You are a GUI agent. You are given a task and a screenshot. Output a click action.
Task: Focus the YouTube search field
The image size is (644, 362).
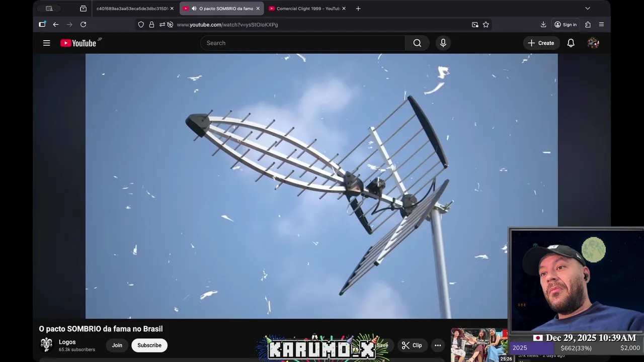[303, 43]
